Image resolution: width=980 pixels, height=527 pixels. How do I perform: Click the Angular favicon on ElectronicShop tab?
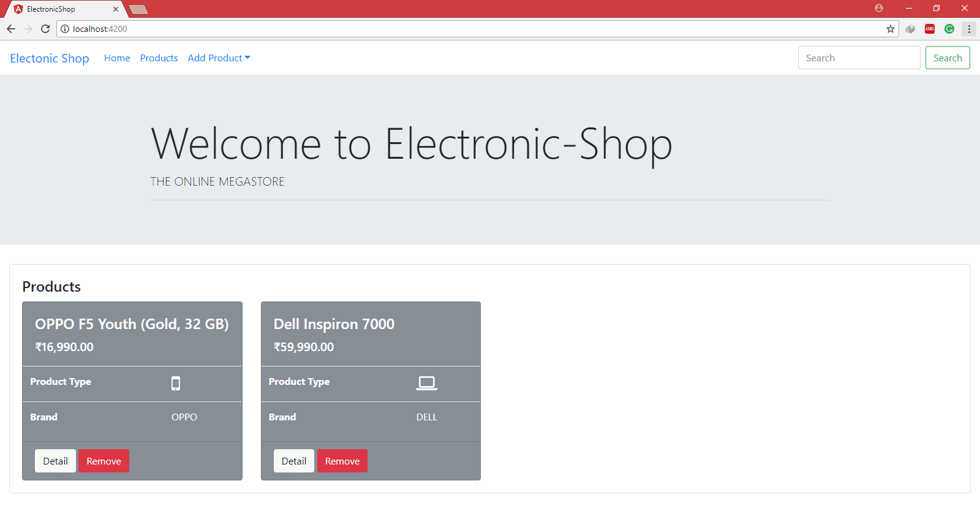pos(18,9)
